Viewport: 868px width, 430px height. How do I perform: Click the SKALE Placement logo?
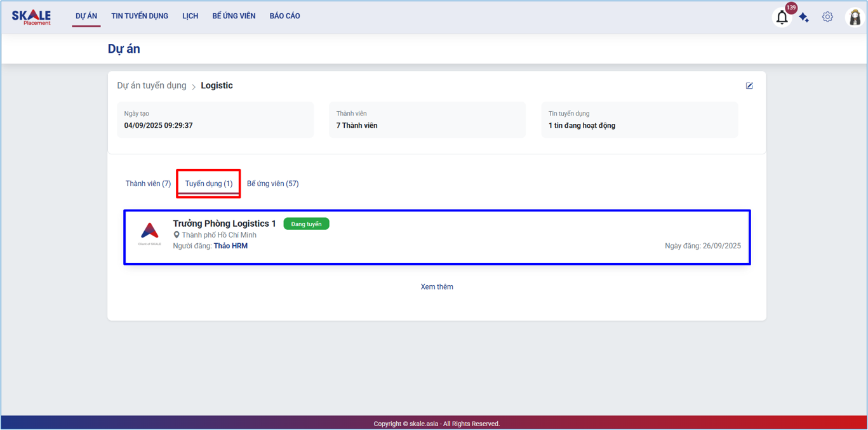(31, 17)
